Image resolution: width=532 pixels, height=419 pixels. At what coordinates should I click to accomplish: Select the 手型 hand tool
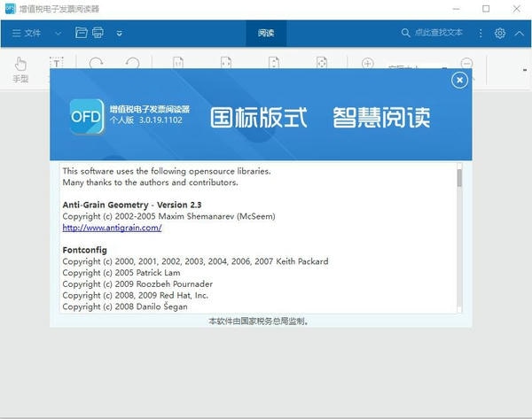[x=20, y=71]
